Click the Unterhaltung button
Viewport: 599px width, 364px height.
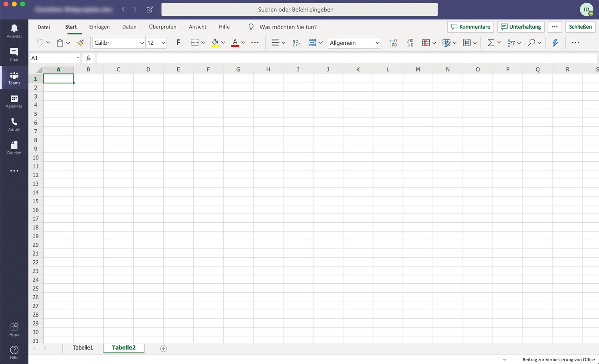pyautogui.click(x=521, y=27)
